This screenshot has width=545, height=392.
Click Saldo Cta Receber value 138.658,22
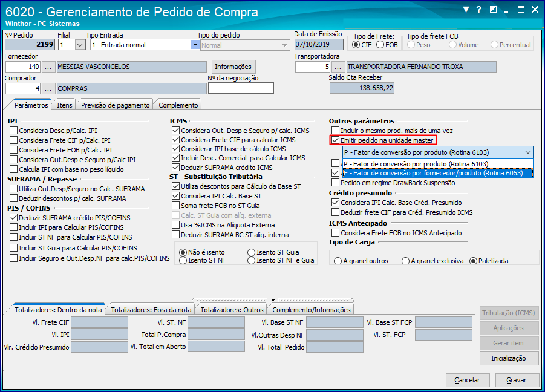(362, 88)
